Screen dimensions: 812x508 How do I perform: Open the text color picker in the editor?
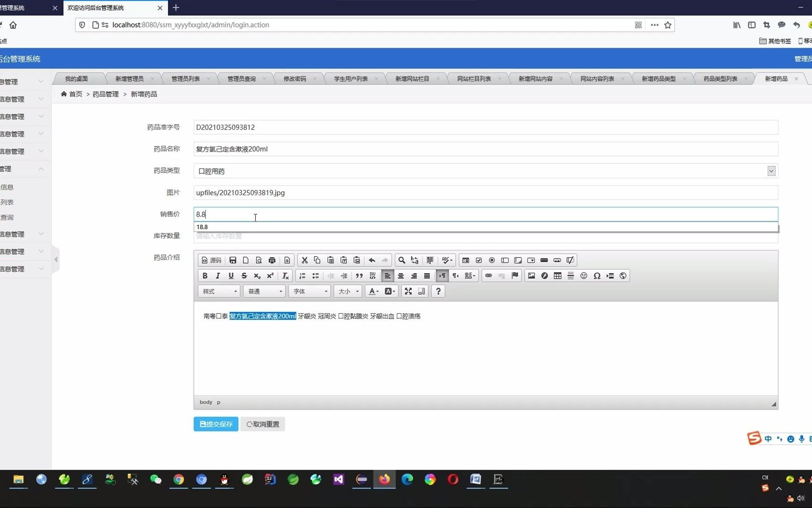pos(372,291)
